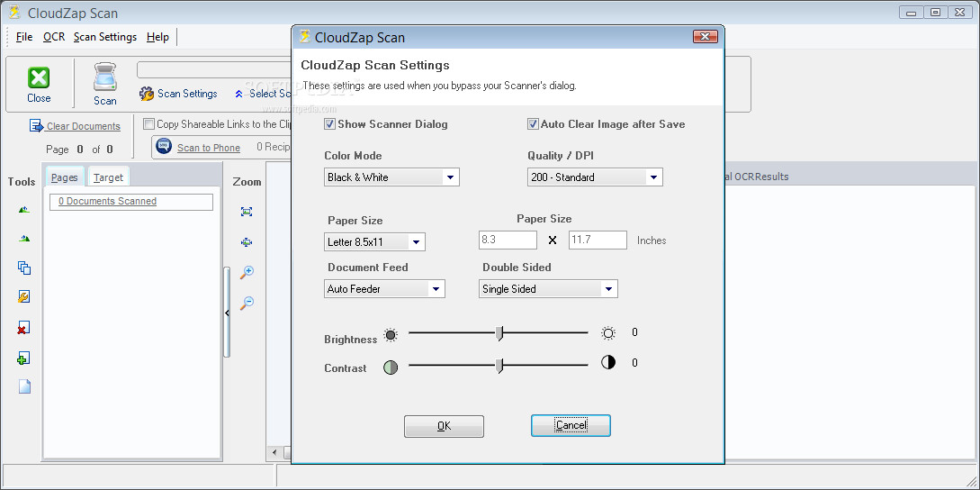Click the Cancel button
This screenshot has width=980, height=490.
[571, 425]
